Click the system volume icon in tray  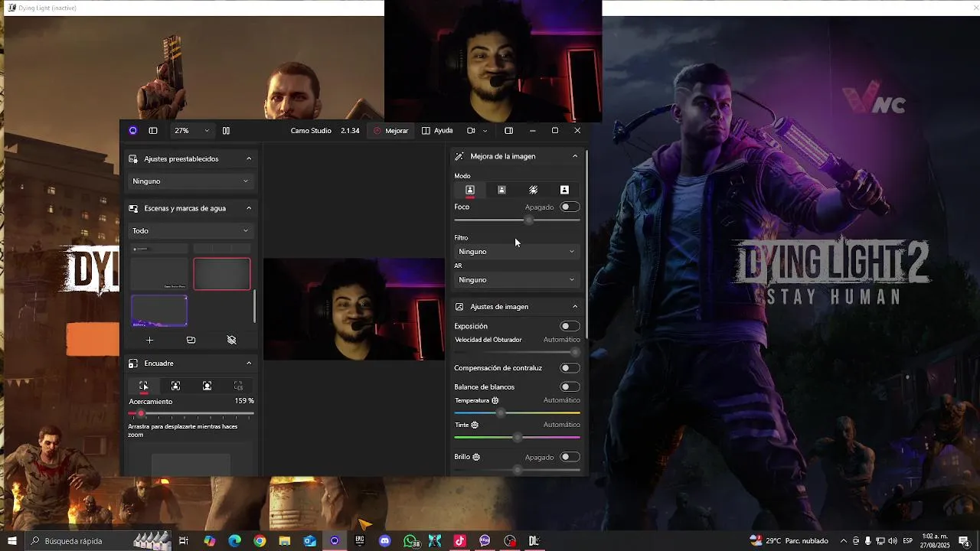893,541
